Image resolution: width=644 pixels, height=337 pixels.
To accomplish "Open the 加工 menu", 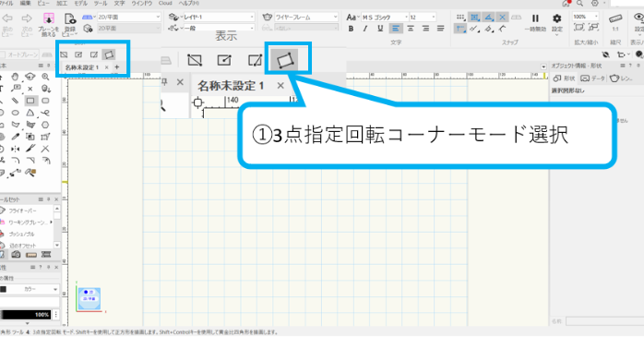I will [x=62, y=4].
